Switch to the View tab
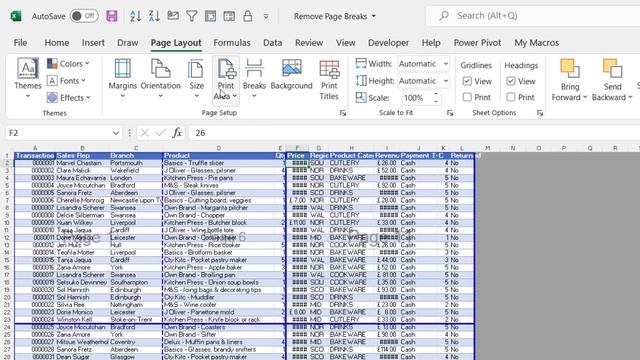 (x=345, y=43)
